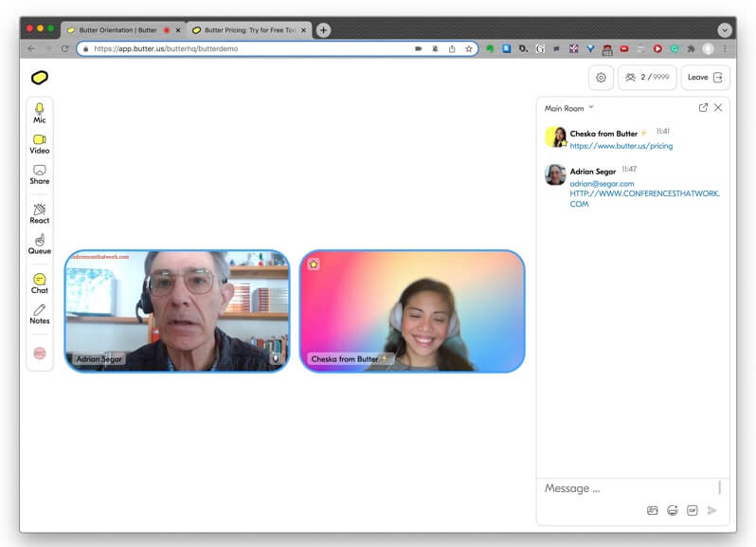Screen dimensions: 756x547
Task: Select Adrian Segar's video tile
Action: (177, 311)
